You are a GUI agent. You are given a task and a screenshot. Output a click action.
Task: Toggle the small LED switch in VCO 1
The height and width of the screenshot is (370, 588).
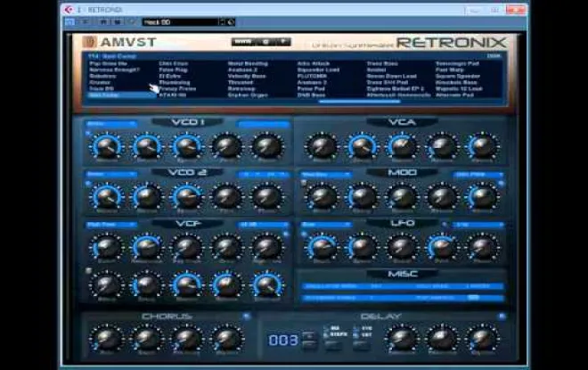88,133
